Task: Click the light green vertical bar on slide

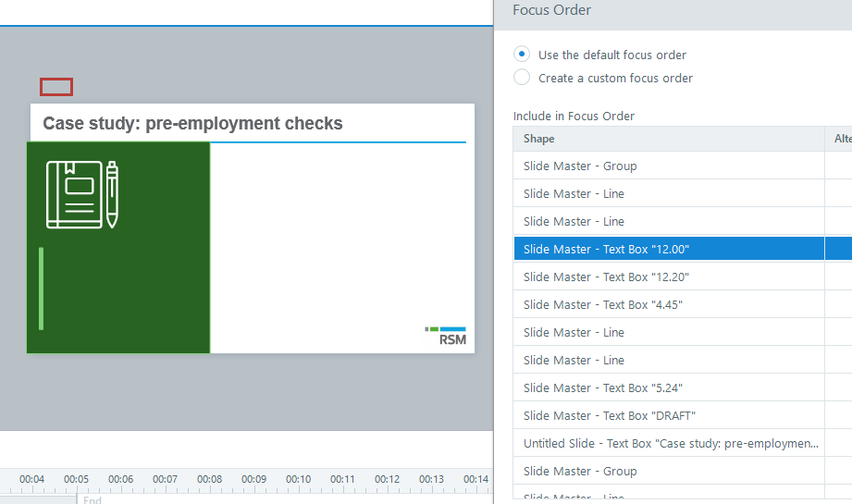Action: [x=42, y=289]
